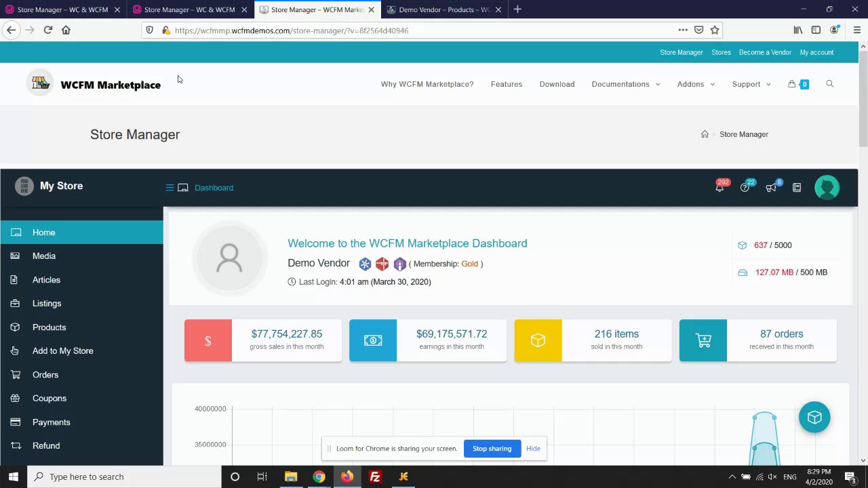The height and width of the screenshot is (488, 868).
Task: Open Articles in the sidebar
Action: click(81, 280)
